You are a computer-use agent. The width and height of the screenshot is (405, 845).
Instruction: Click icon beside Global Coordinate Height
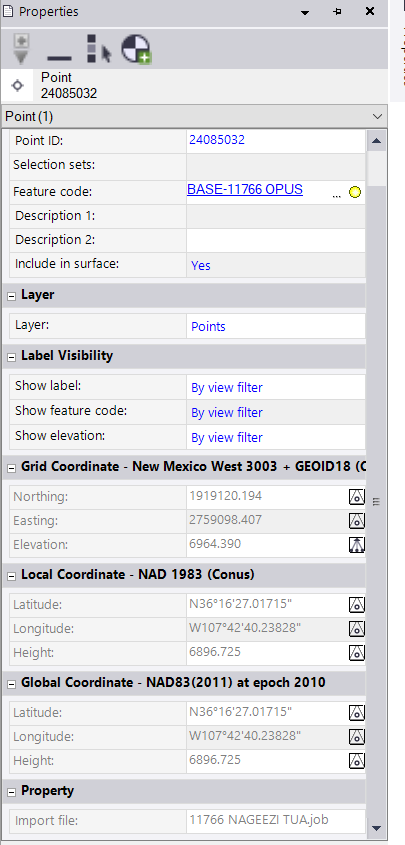coord(357,761)
